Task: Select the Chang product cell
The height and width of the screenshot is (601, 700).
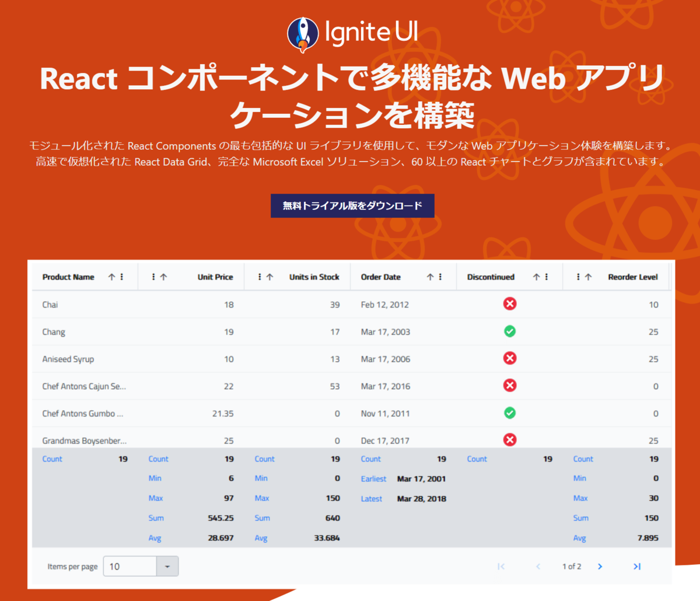Action: coord(85,332)
